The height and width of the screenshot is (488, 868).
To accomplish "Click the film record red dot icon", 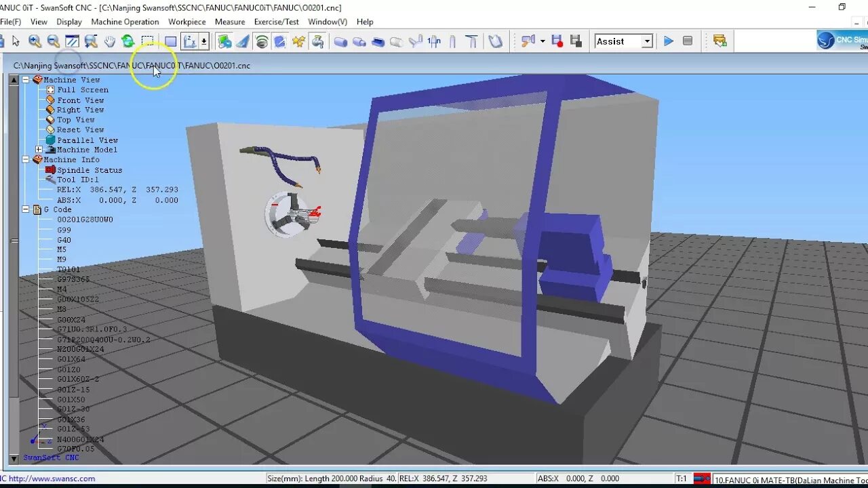I will click(x=557, y=41).
